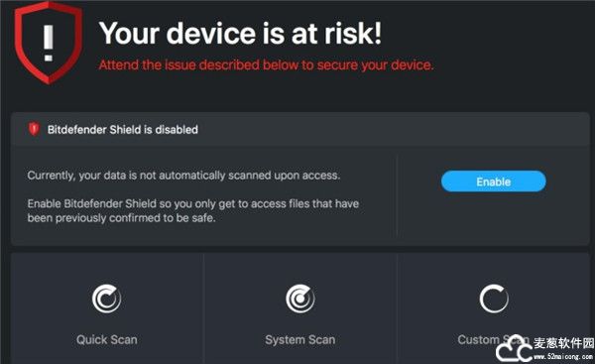The height and width of the screenshot is (364, 595).
Task: Click the "Bitdefender Shield is disabled" issue title
Action: tap(123, 130)
